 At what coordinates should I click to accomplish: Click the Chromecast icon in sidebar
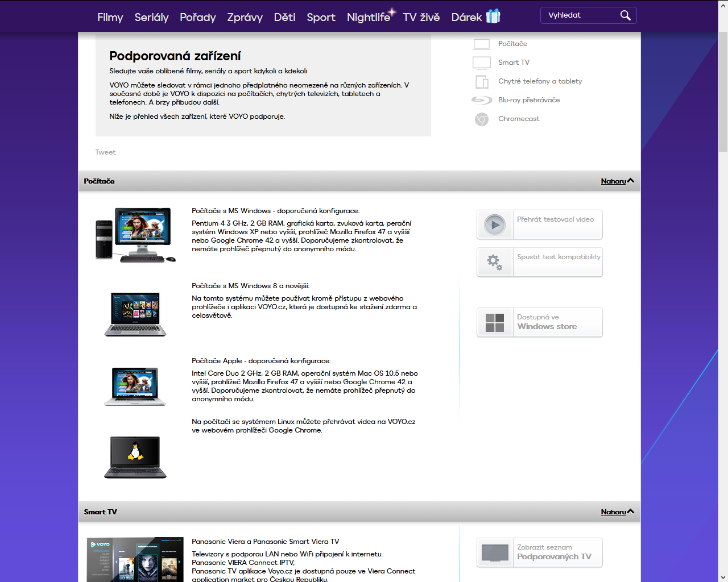(481, 119)
